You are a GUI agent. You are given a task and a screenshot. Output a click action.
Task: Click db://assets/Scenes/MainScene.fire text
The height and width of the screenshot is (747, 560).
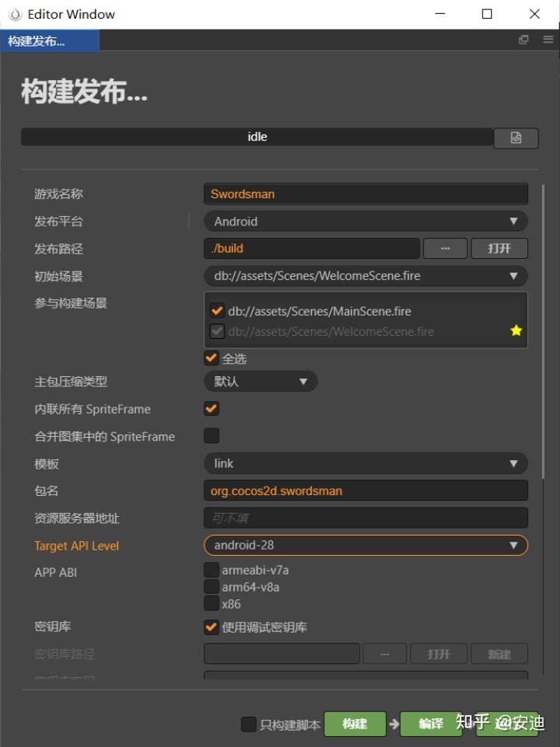[x=319, y=311]
